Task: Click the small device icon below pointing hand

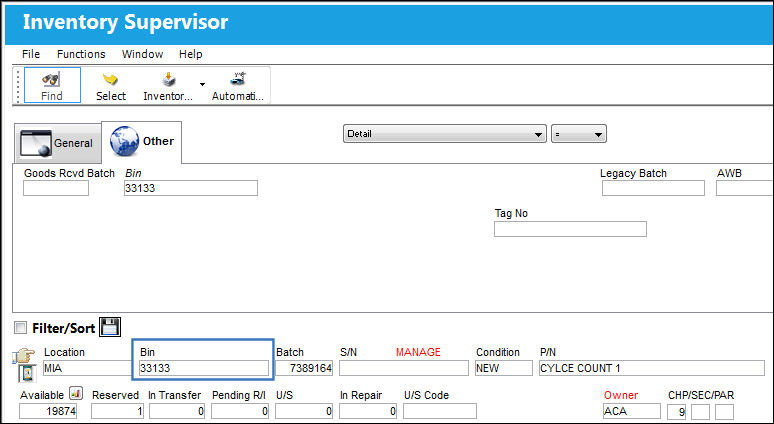Action: (27, 373)
